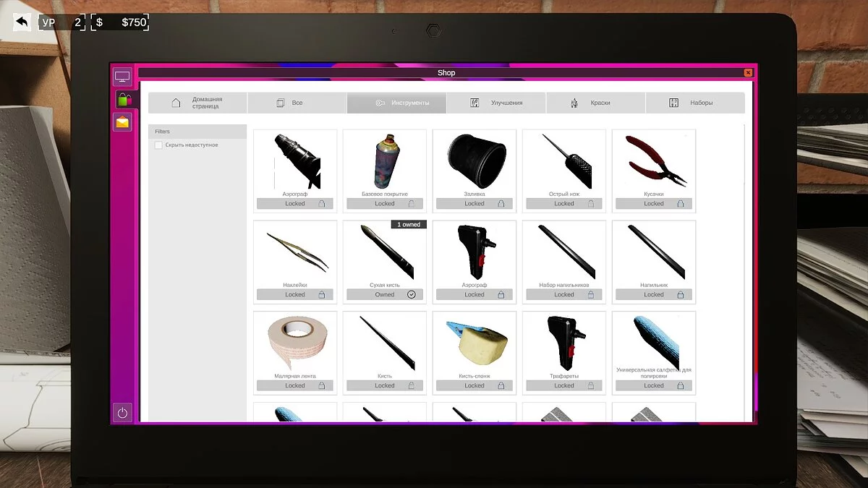Image resolution: width=868 pixels, height=488 pixels.
Task: Click Locked button under Напильник
Action: [654, 295]
